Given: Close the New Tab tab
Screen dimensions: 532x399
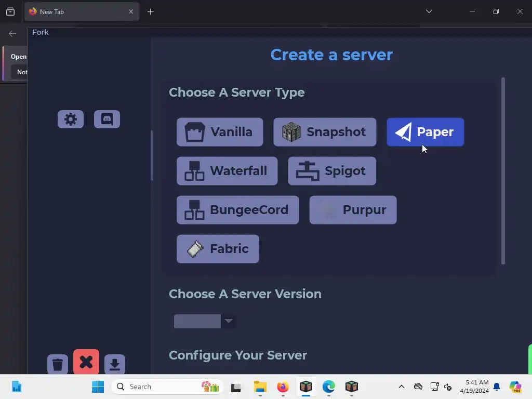Looking at the screenshot, I should (x=130, y=11).
